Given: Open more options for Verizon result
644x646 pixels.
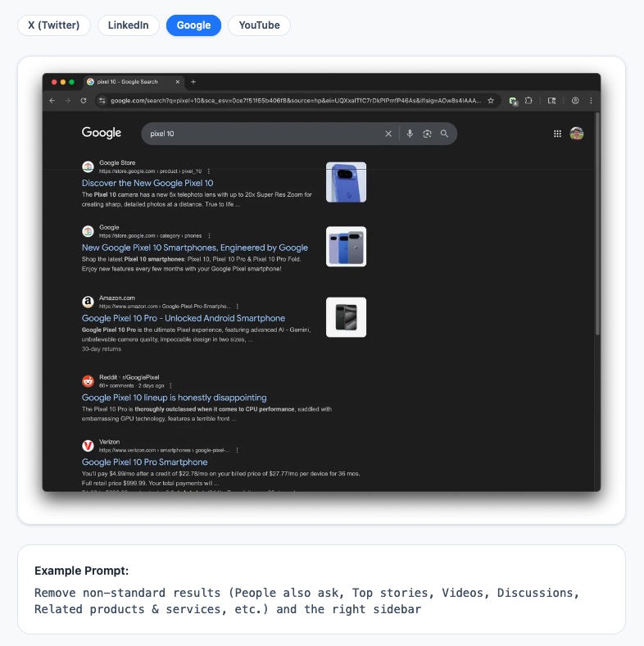Looking at the screenshot, I should coord(237,450).
